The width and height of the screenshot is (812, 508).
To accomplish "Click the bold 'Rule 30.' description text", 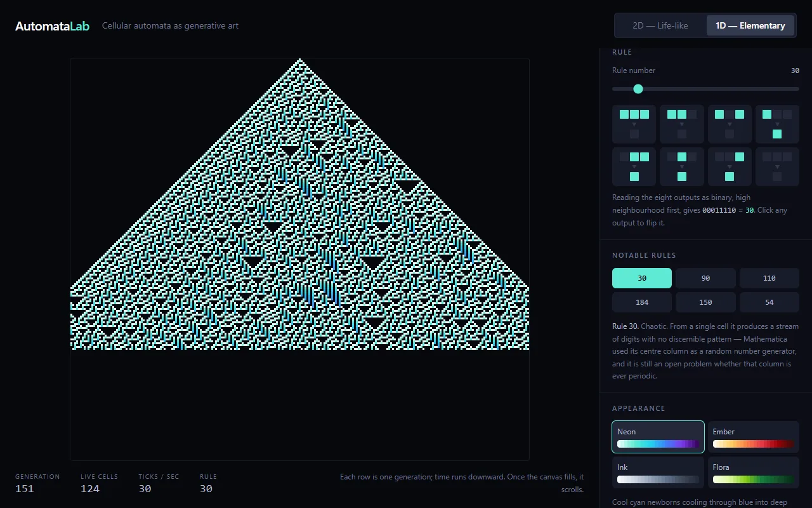I will click(x=625, y=326).
